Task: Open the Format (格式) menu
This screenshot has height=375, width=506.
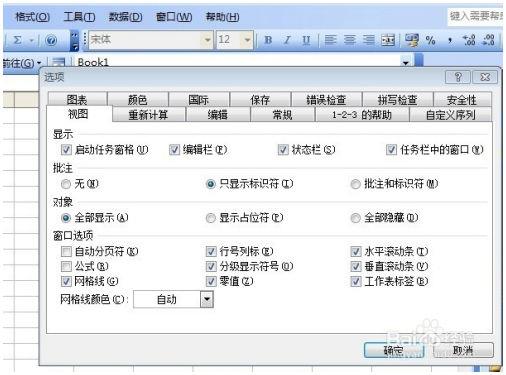Action: tap(33, 17)
